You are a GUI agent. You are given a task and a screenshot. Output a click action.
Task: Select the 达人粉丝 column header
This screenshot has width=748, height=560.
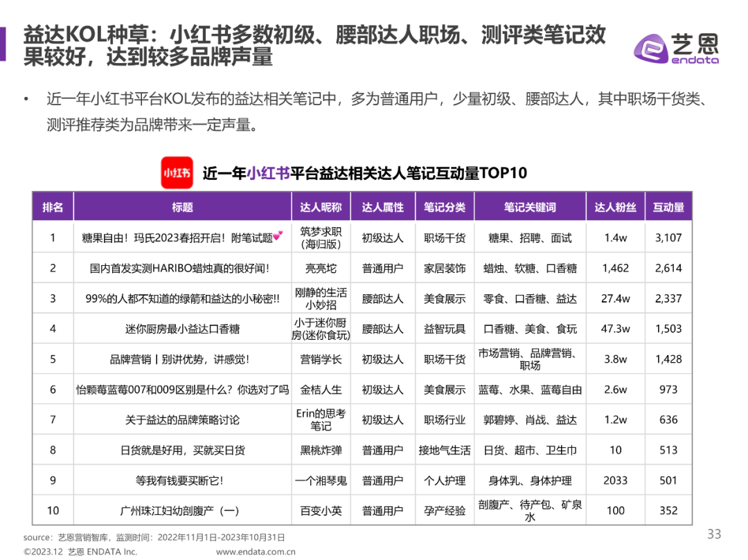(x=616, y=207)
